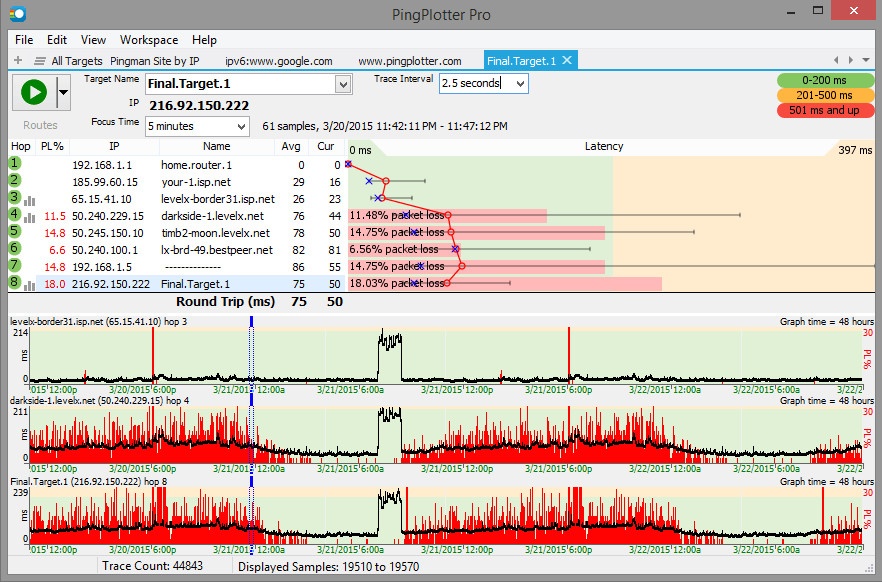This screenshot has width=882, height=582.
Task: Toggle the hop 3 timeline graph icon
Action: pyautogui.click(x=29, y=200)
